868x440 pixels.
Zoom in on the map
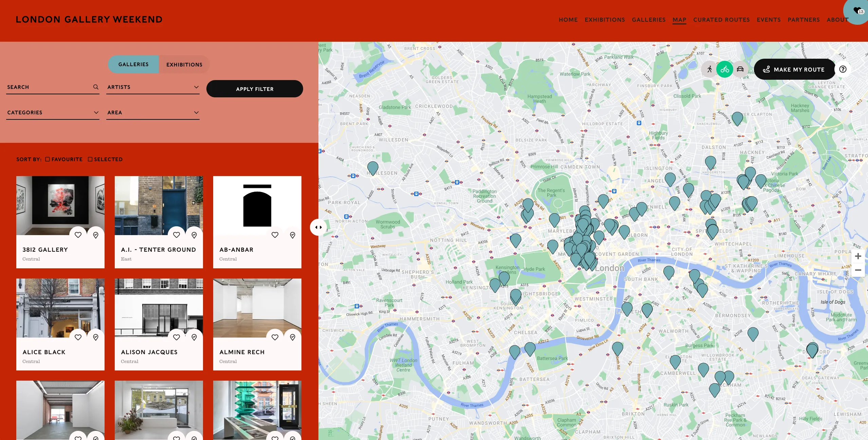coord(858,256)
